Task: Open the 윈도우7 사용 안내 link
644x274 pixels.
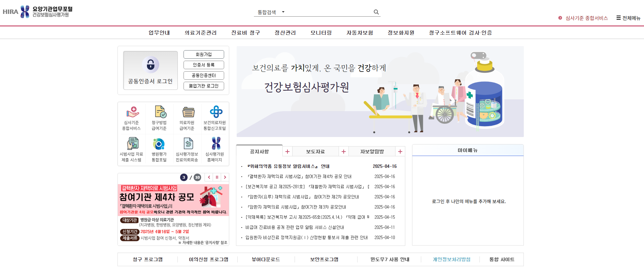Action: click(x=390, y=259)
